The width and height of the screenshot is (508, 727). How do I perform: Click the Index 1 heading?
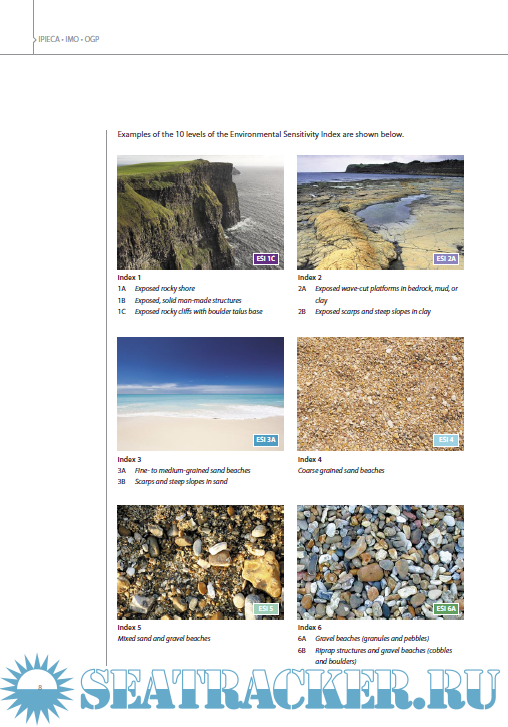pyautogui.click(x=129, y=277)
